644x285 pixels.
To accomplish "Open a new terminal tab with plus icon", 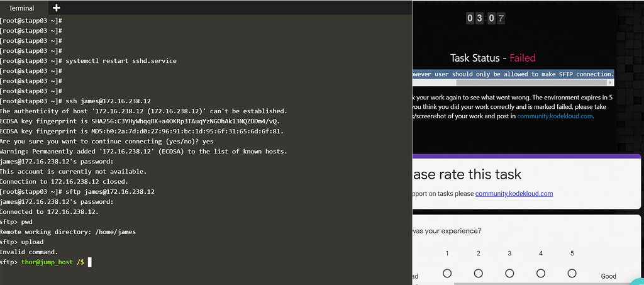I will tap(57, 8).
